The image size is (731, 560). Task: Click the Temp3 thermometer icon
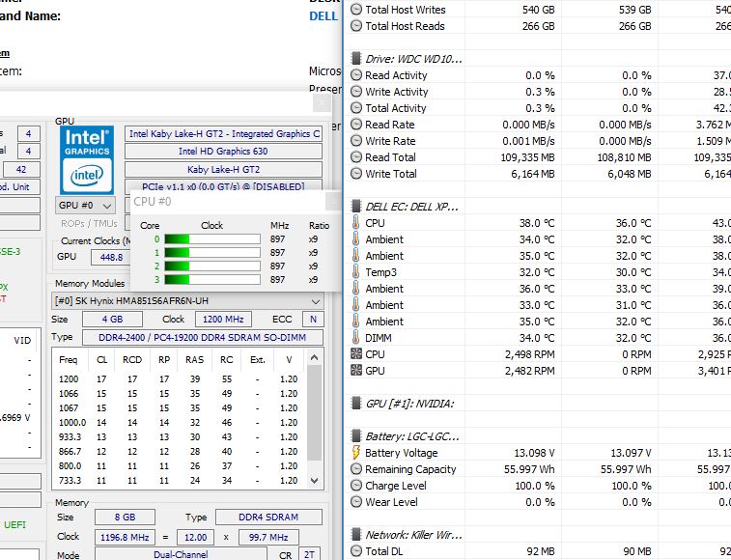356,272
